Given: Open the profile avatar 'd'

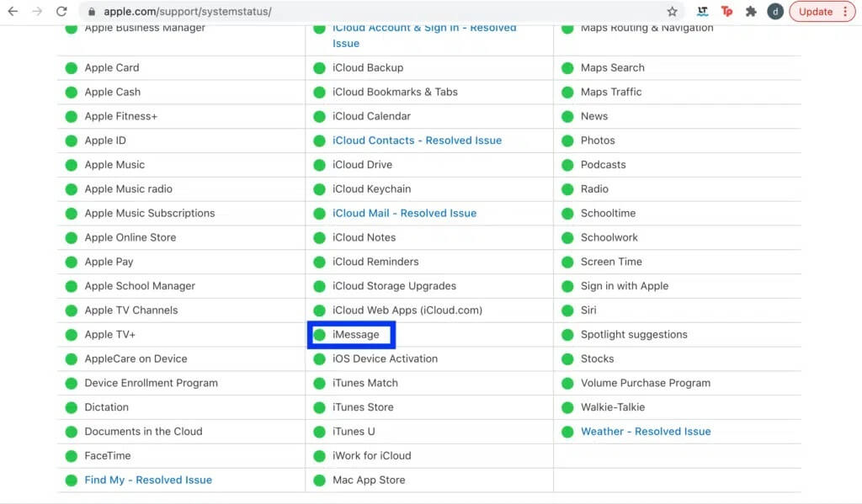Looking at the screenshot, I should click(775, 12).
